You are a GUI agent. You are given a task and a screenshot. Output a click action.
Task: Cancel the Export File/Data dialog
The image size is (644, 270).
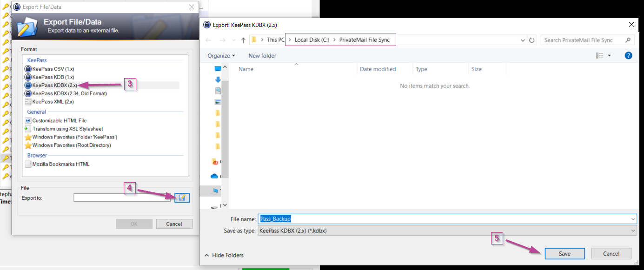click(x=174, y=224)
